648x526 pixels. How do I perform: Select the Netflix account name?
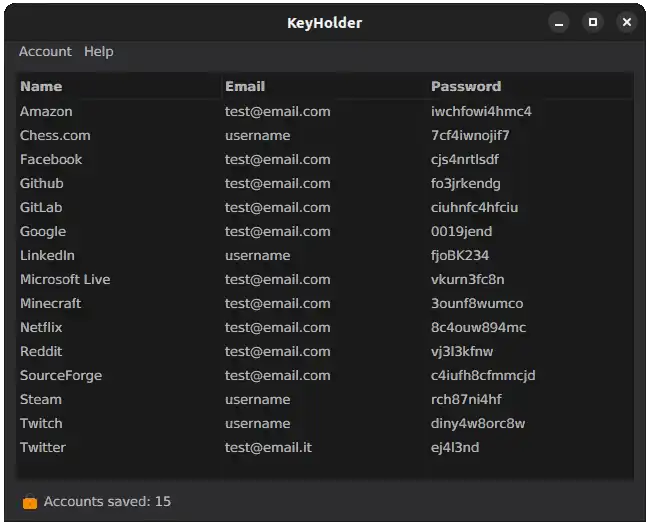tap(41, 327)
